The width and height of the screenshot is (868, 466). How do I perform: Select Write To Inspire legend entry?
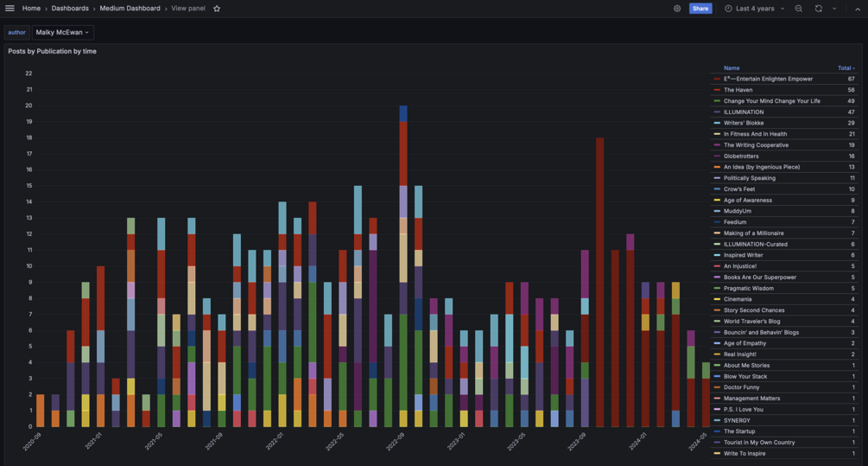coord(744,453)
